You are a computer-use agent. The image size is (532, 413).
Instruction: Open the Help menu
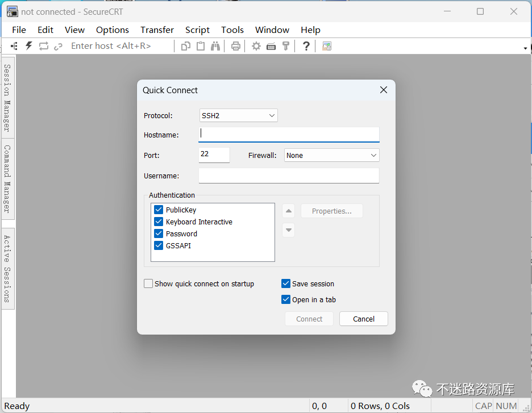[310, 30]
